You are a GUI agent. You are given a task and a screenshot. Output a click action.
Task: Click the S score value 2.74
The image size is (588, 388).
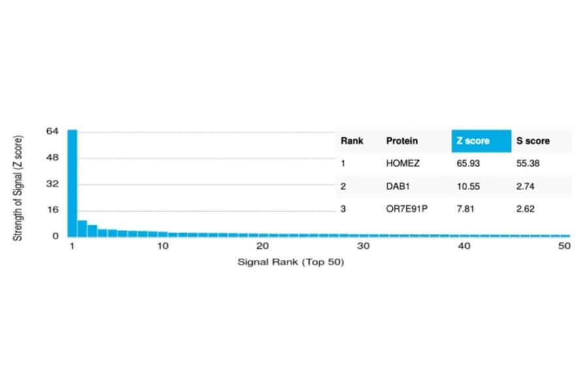pos(525,186)
